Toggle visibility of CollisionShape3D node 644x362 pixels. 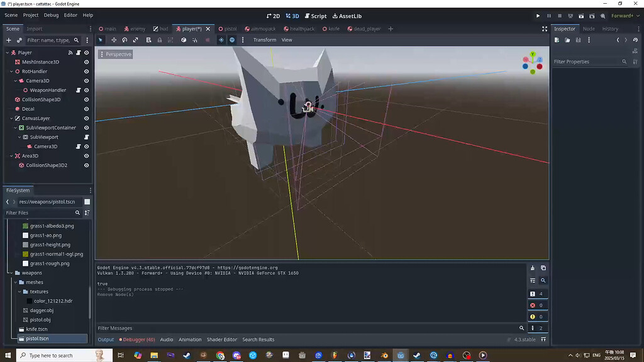(87, 99)
